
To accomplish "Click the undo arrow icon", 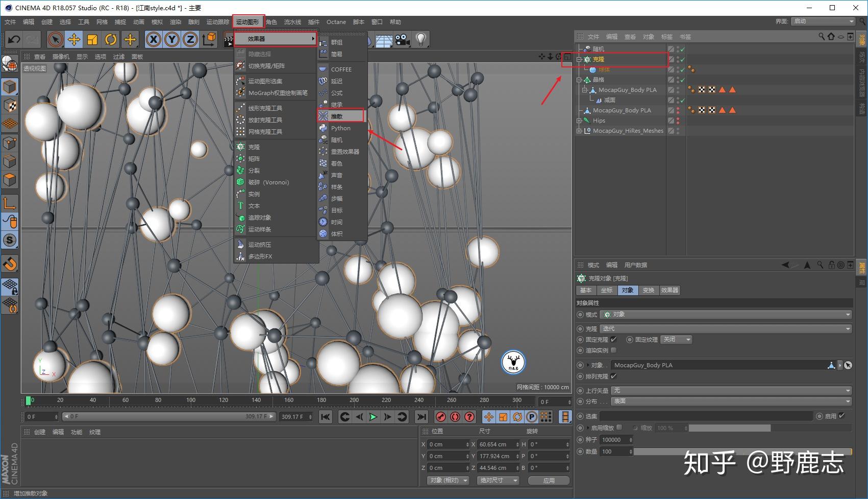I will coord(14,39).
